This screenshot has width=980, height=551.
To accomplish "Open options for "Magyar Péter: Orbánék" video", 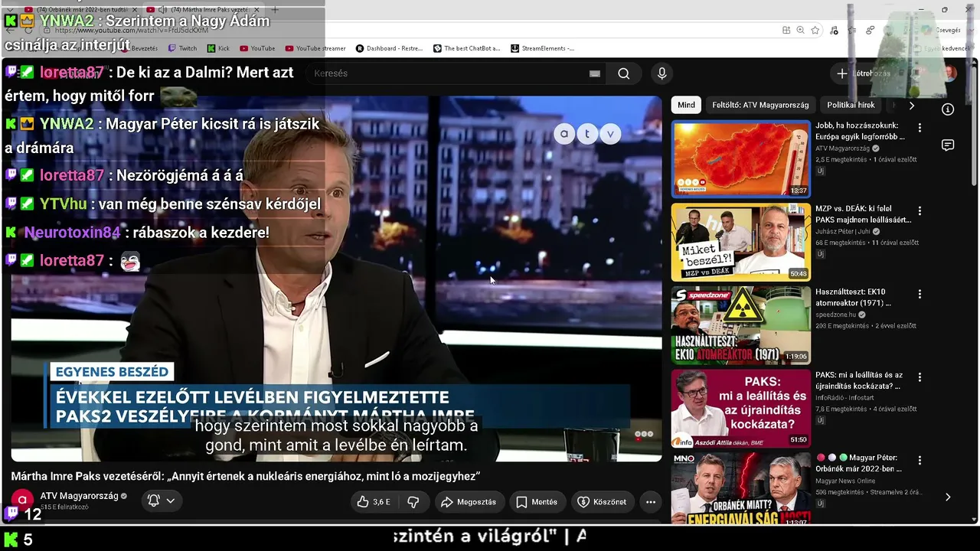I will tap(920, 461).
